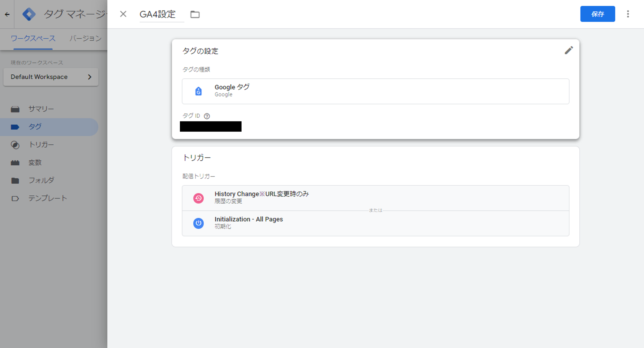The height and width of the screenshot is (348, 644).
Task: Open テンプレート in the sidebar
Action: click(48, 198)
